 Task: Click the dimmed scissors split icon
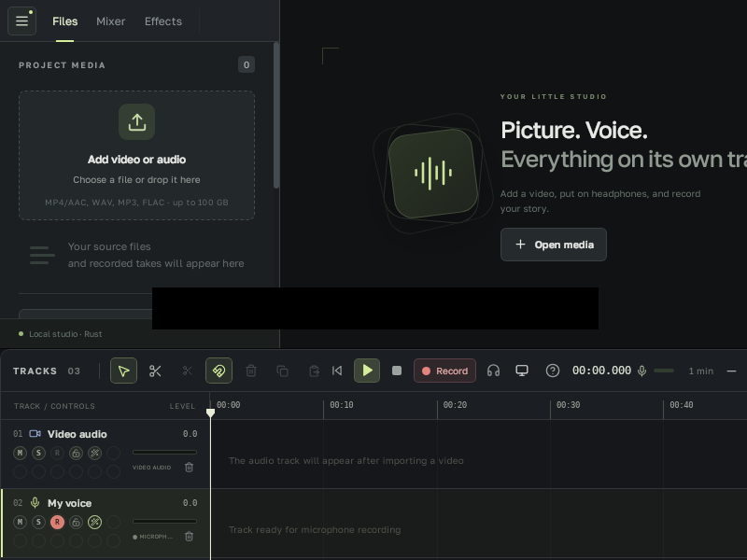point(188,371)
